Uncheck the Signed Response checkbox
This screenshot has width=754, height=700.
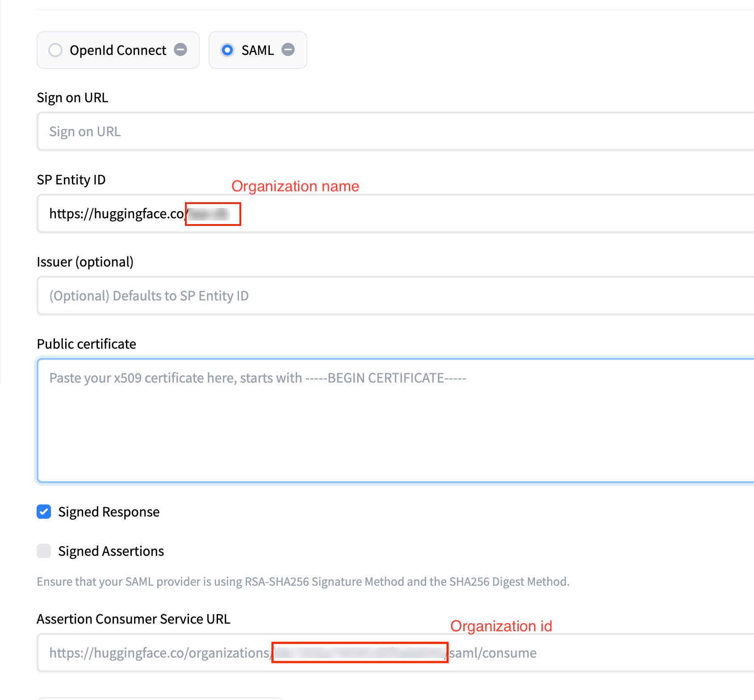[x=44, y=512]
